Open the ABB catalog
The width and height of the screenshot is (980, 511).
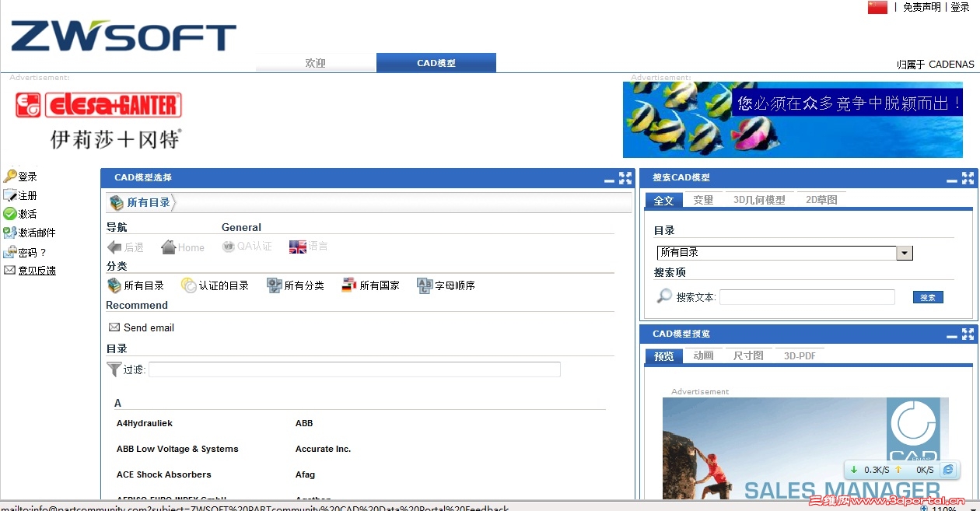(304, 423)
